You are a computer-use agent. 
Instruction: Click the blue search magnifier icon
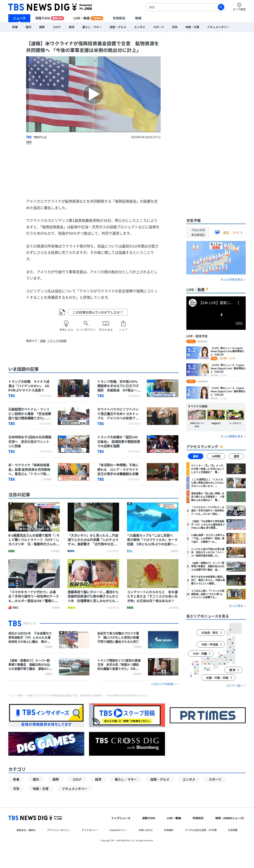tap(221, 7)
